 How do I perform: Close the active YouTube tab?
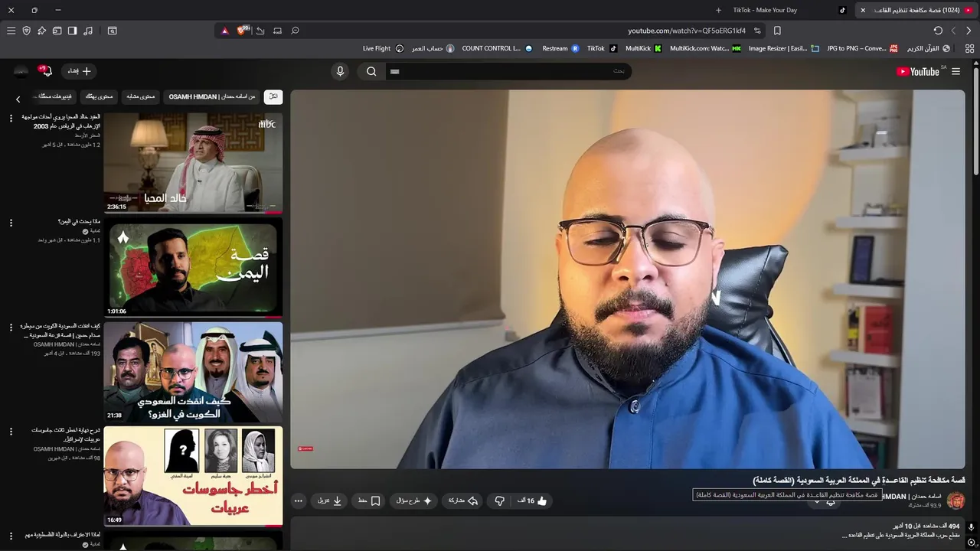coord(863,10)
